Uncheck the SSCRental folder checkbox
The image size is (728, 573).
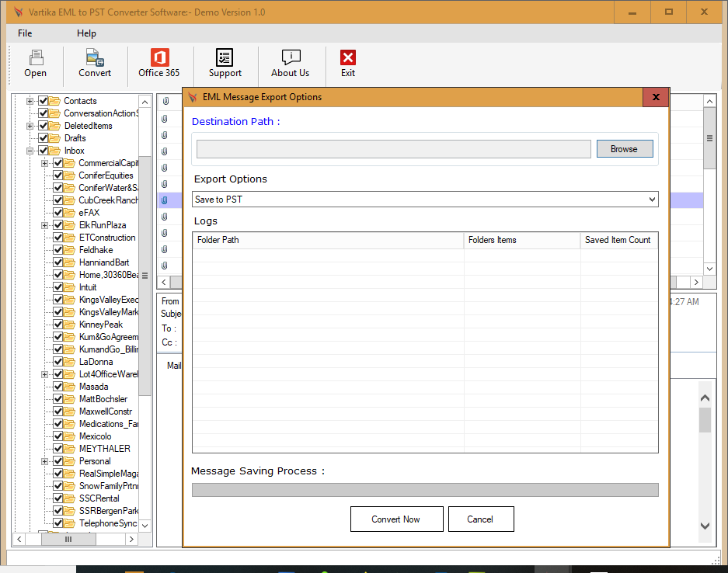(x=58, y=498)
